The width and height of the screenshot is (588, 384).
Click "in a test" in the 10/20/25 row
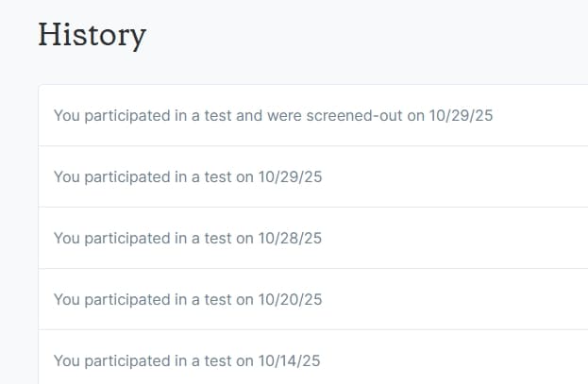(202, 299)
